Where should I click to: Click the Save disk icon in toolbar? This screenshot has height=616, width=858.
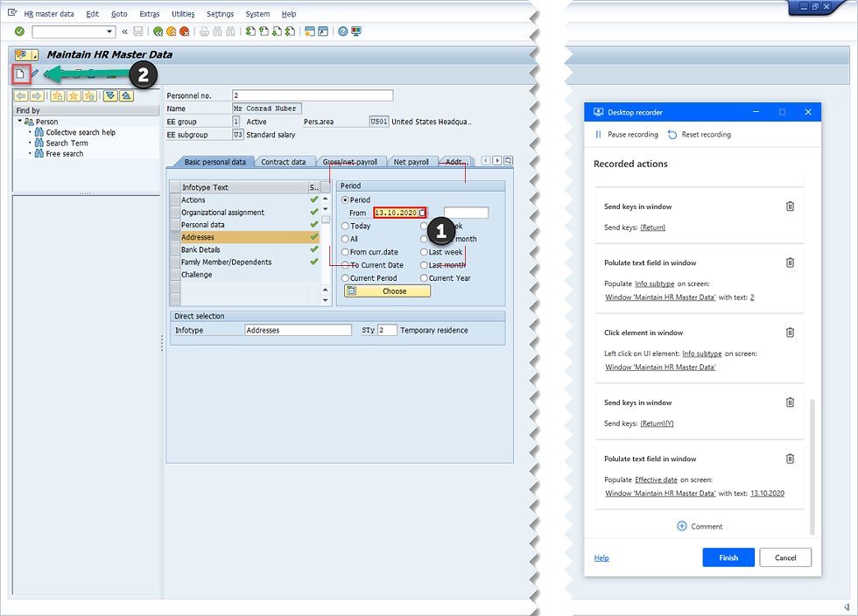138,31
